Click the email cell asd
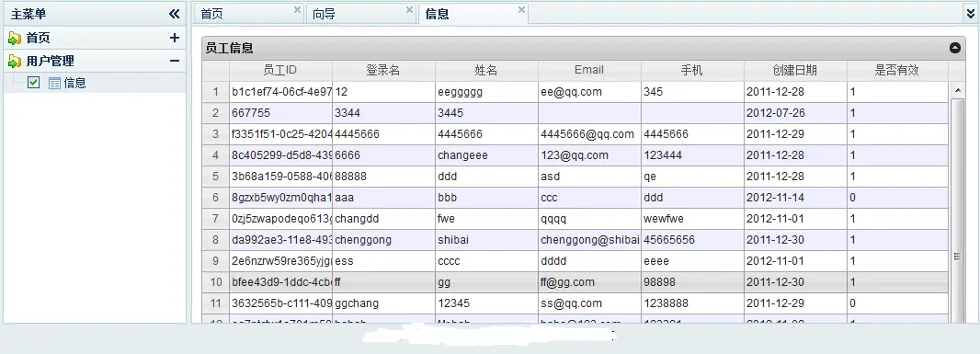This screenshot has height=354, width=980. coord(589,177)
